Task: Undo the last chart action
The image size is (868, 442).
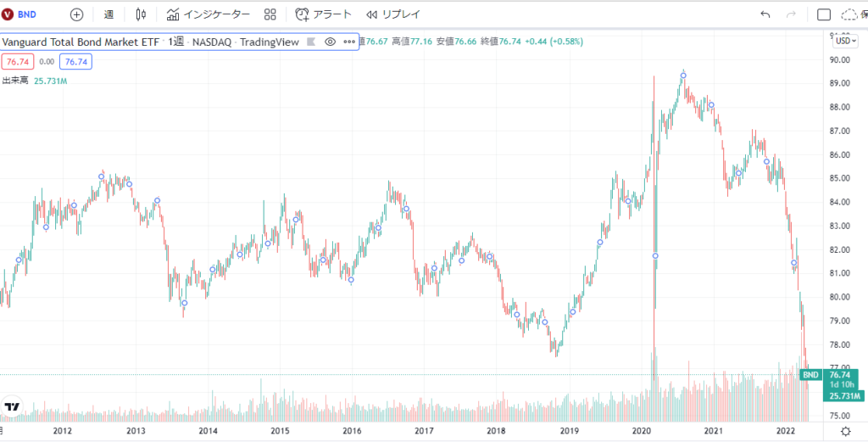Action: (x=765, y=14)
